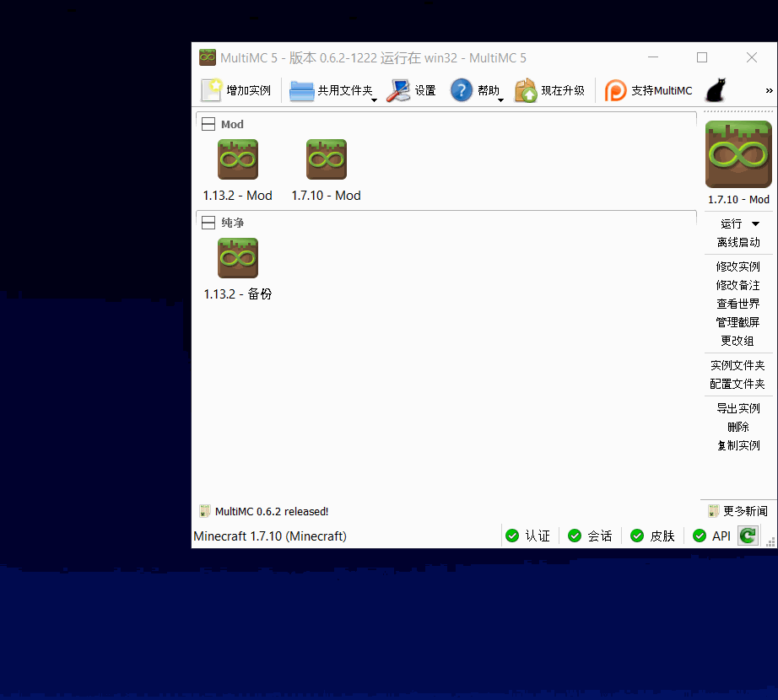Click the window resize grip corner
The height and width of the screenshot is (700, 778).
pos(770,541)
